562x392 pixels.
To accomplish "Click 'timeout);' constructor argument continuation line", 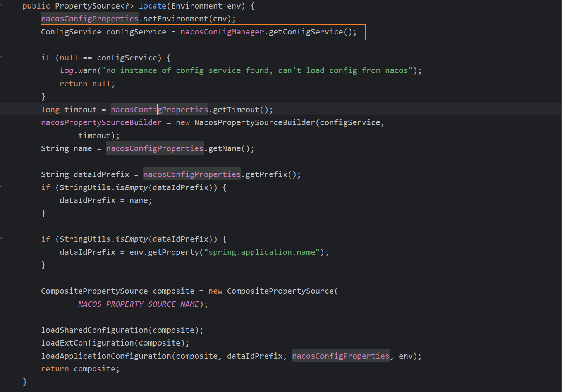I will coord(99,136).
